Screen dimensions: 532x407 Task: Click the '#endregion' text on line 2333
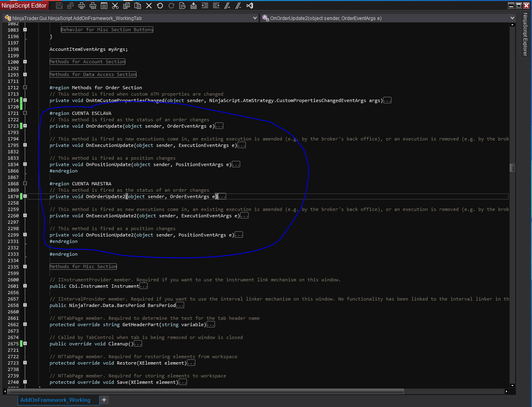coord(64,254)
